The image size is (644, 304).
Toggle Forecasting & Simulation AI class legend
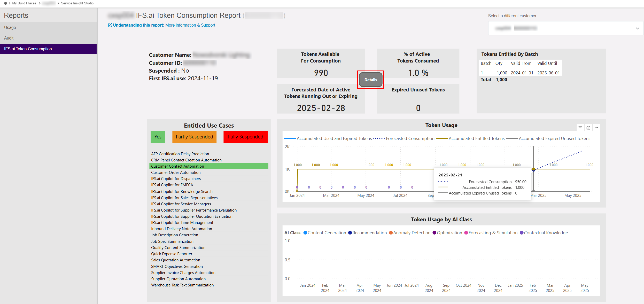coord(491,233)
